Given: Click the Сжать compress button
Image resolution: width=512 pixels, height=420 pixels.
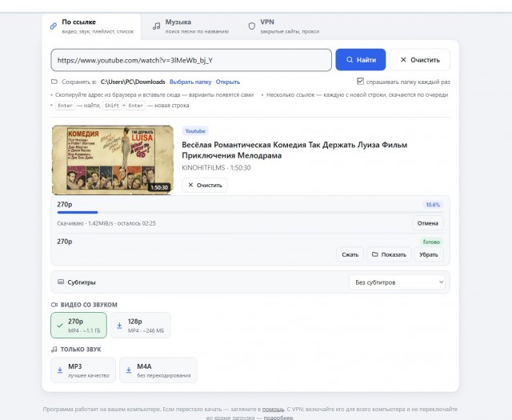Looking at the screenshot, I should [350, 254].
